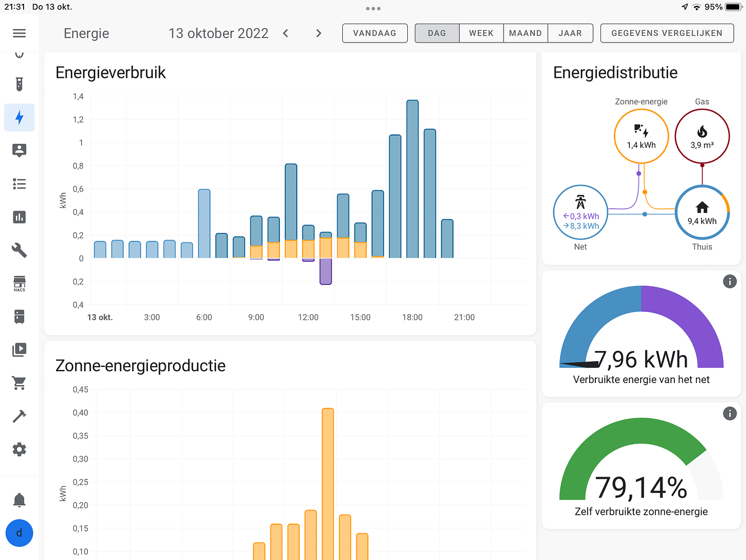Toggle the sidebar with the hamburger menu
Image resolution: width=746 pixels, height=560 pixels.
click(19, 33)
